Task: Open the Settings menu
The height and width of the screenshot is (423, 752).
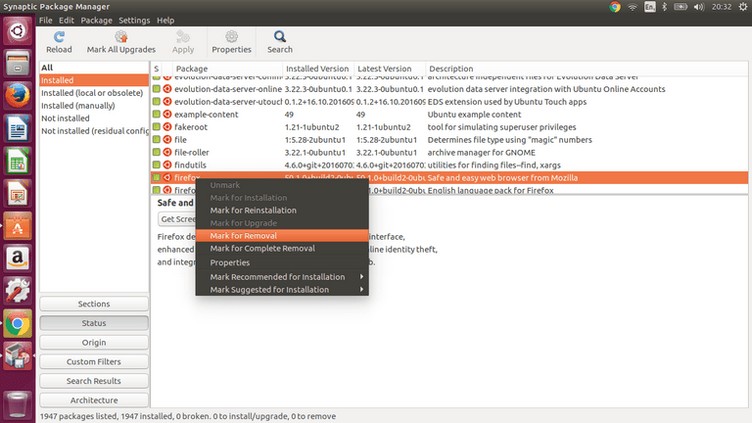Action: (x=134, y=20)
